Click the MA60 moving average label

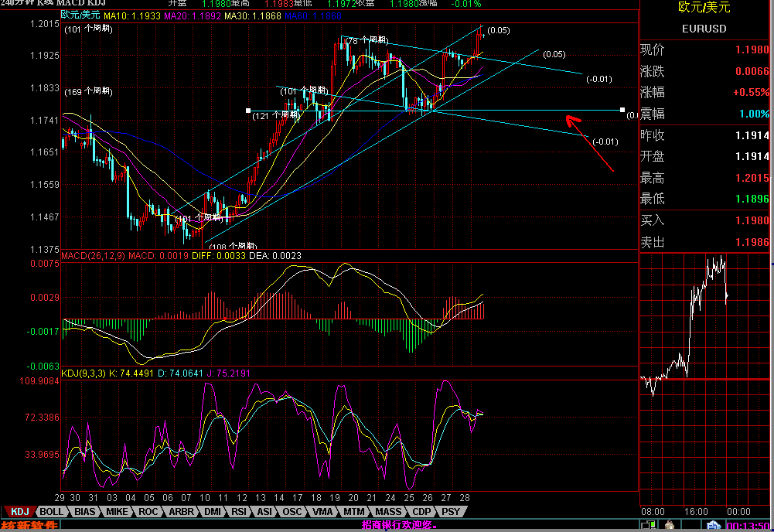(312, 15)
